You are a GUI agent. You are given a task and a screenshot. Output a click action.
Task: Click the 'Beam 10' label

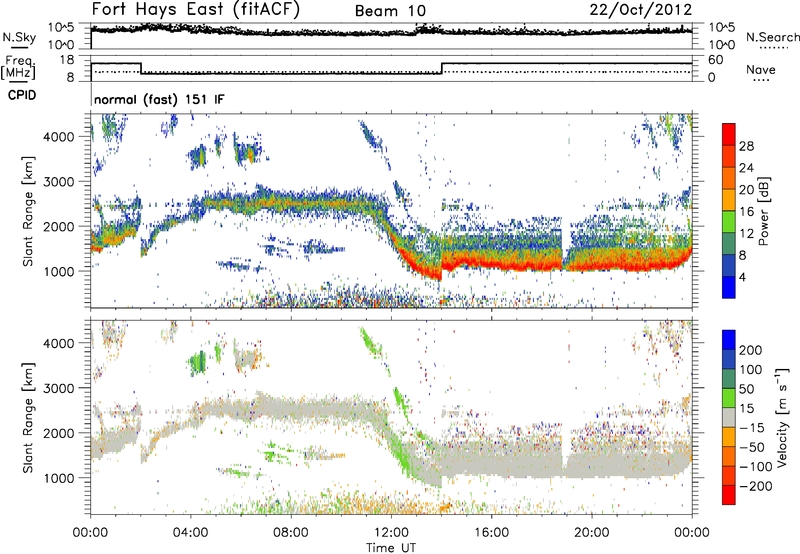click(390, 11)
